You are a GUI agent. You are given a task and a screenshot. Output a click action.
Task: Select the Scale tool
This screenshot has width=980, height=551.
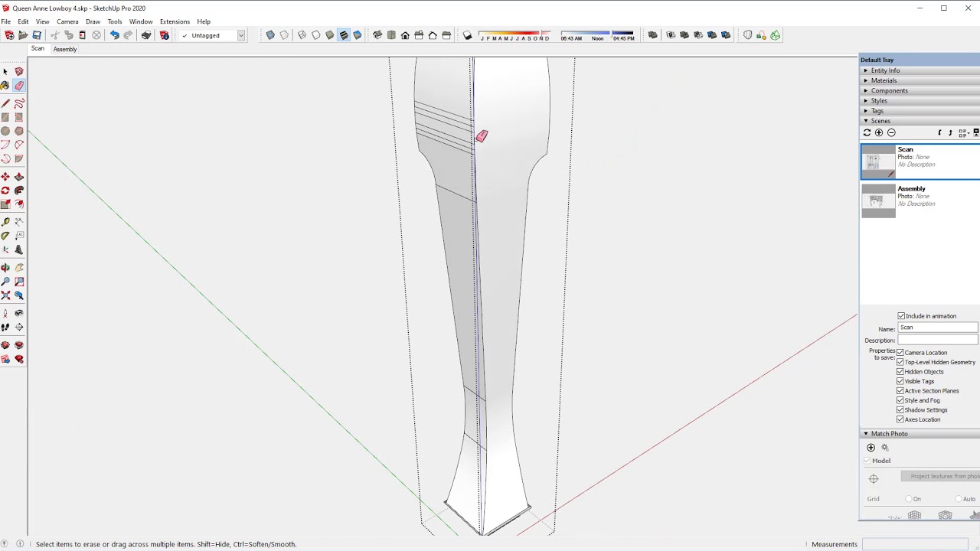tap(5, 204)
